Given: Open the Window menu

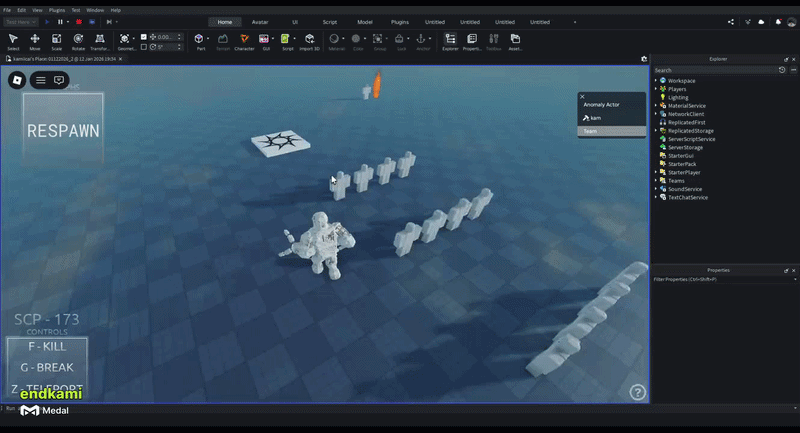Looking at the screenshot, I should point(95,10).
